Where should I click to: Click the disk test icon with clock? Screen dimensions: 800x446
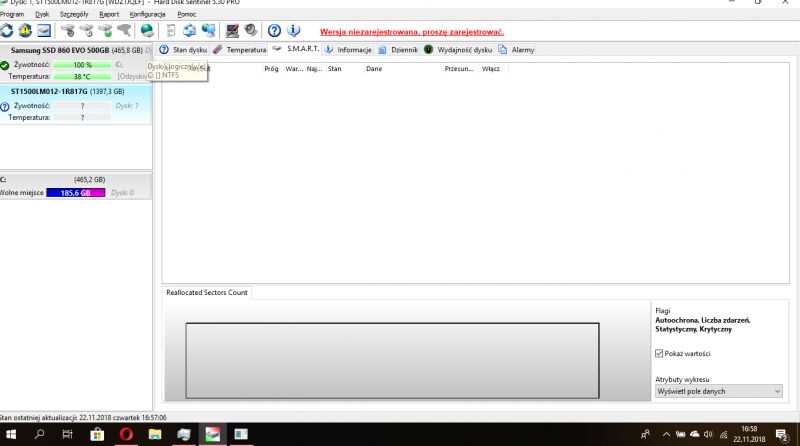point(86,31)
